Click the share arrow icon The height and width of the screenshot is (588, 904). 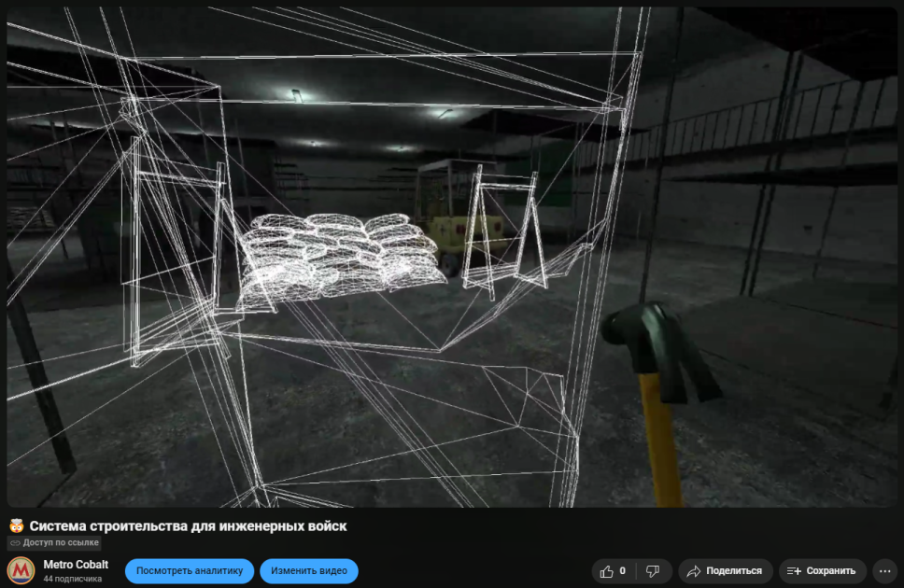tap(694, 571)
